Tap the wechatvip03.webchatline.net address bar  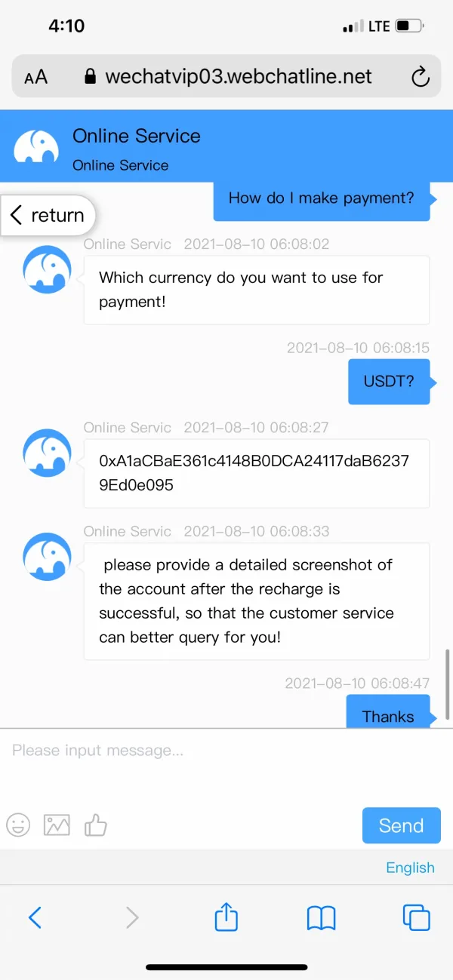(238, 76)
